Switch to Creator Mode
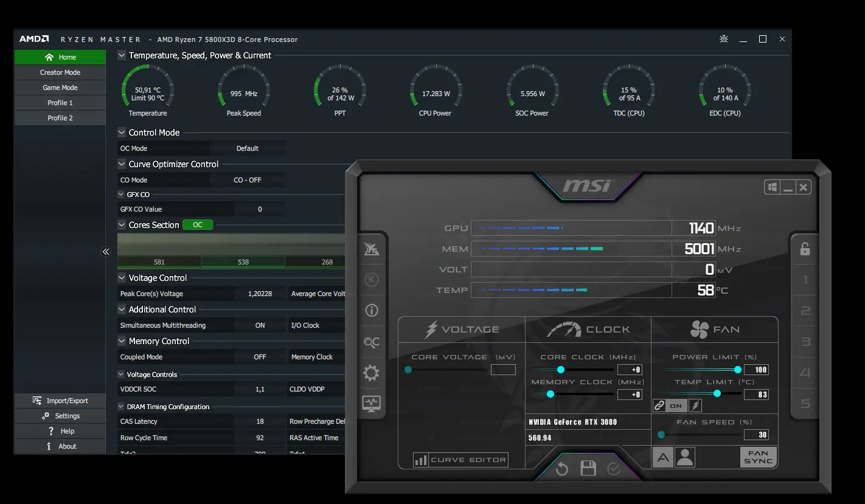The height and width of the screenshot is (504, 865). 60,72
